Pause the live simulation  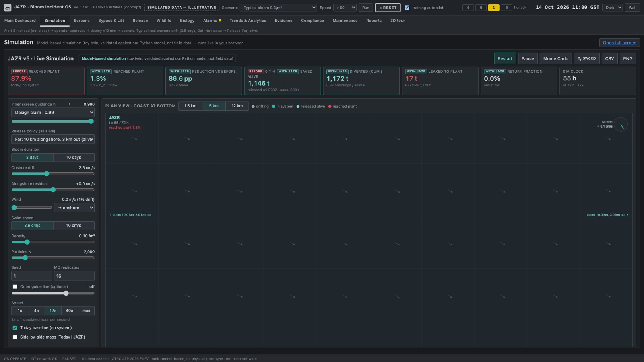[x=528, y=58]
